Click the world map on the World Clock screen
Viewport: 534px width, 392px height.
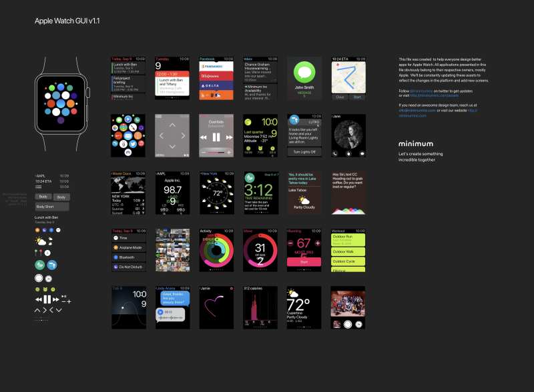coord(128,185)
